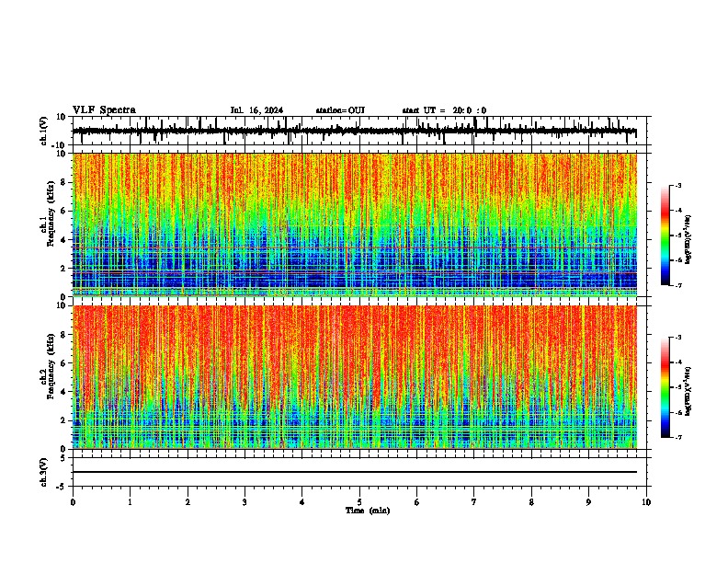Click the "7" tick on the Time axis

point(474,502)
